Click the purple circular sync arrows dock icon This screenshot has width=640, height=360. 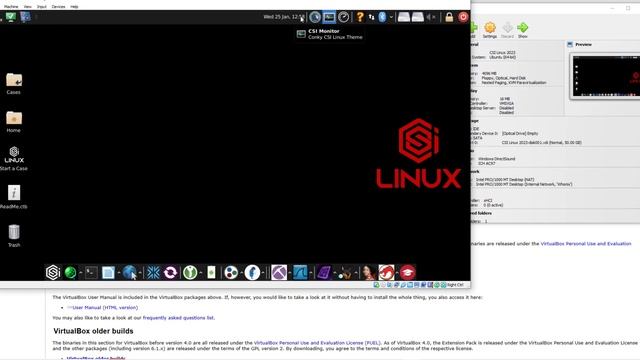point(171,272)
